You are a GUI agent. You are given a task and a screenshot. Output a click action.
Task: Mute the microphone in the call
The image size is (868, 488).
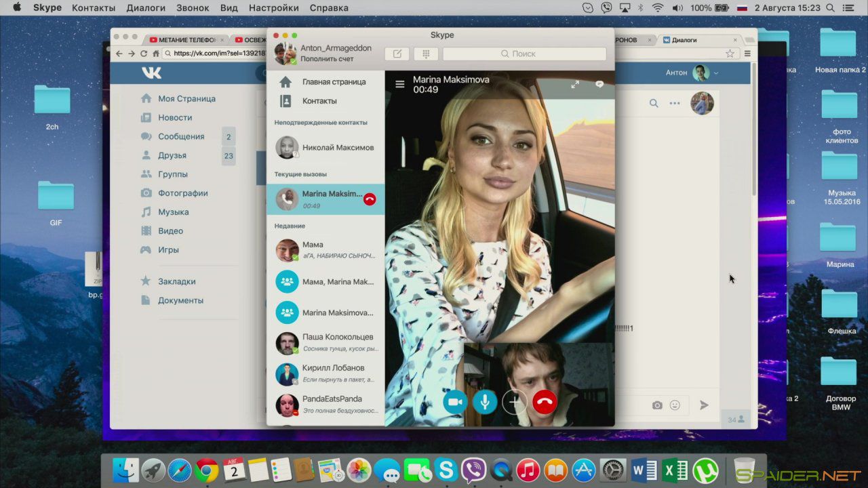(x=485, y=402)
